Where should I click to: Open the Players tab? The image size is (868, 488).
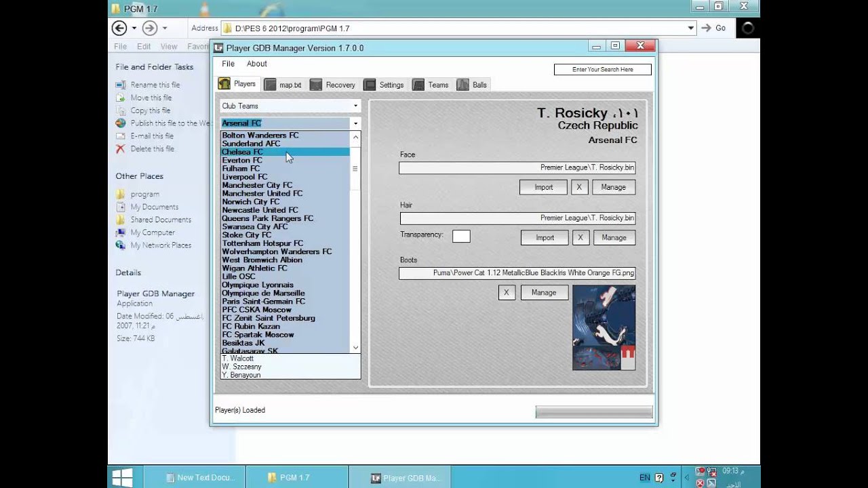tap(237, 84)
